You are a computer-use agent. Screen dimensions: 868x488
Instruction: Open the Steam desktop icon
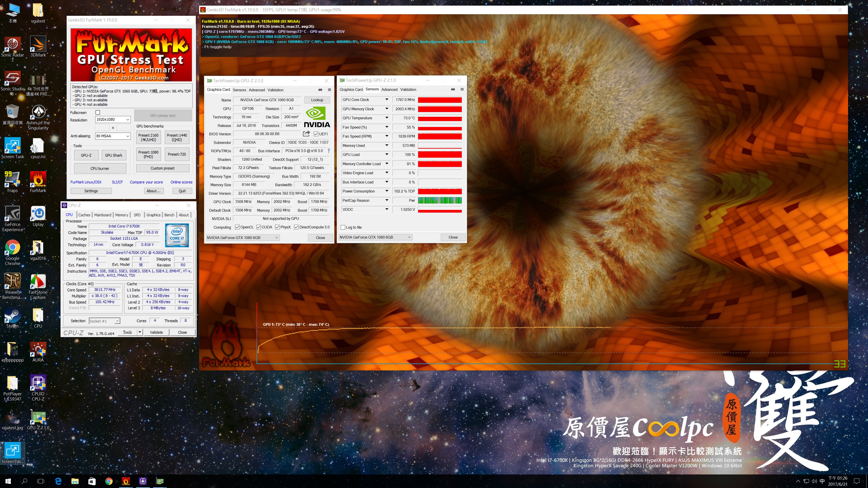tap(12, 318)
